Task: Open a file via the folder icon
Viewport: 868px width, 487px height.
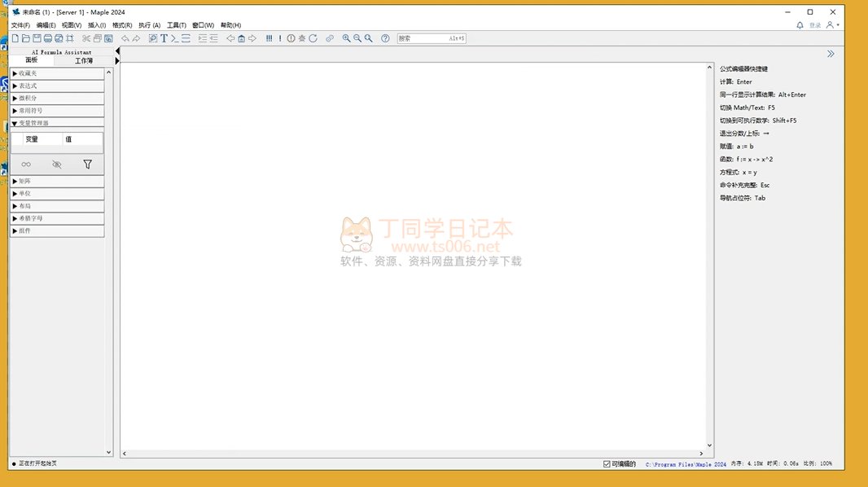Action: (x=26, y=38)
